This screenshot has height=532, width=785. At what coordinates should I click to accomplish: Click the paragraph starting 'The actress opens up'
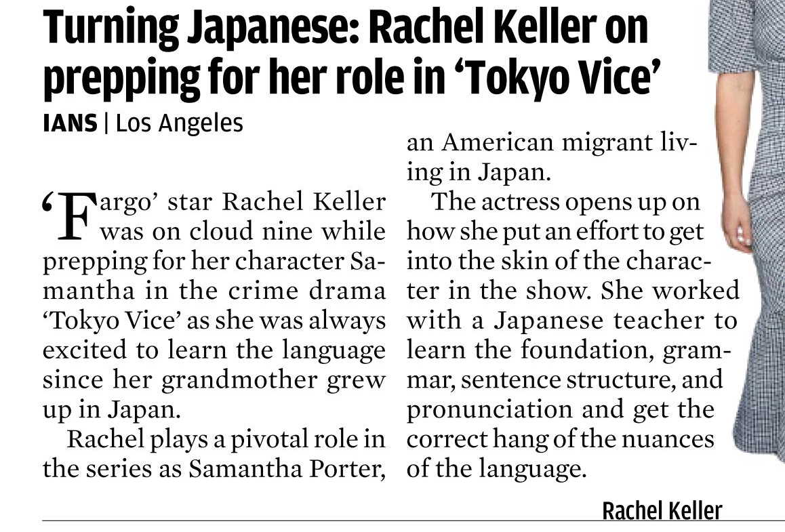point(573,335)
